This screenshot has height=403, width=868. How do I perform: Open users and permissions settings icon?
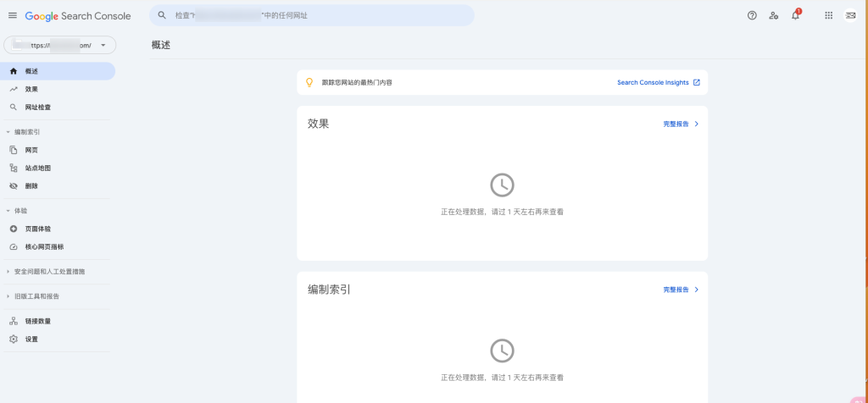(774, 15)
